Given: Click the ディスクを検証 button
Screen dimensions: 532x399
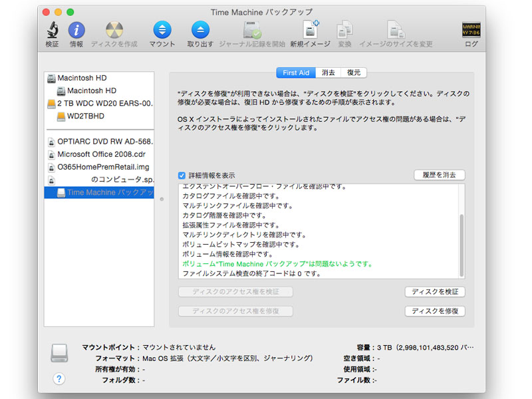Looking at the screenshot, I should (435, 292).
